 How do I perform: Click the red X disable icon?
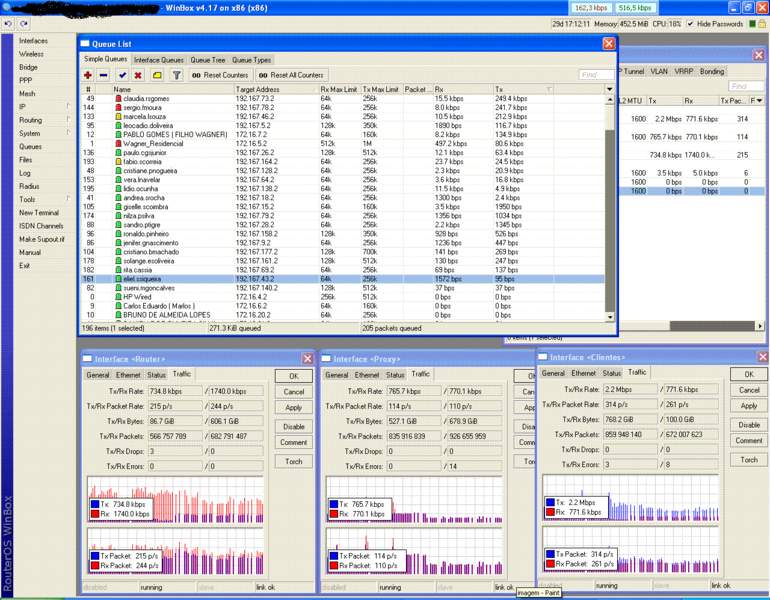click(x=138, y=75)
